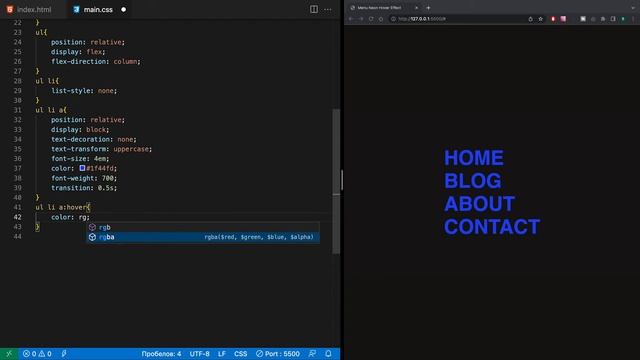Go back in the browser
The width and height of the screenshot is (640, 360).
351,19
